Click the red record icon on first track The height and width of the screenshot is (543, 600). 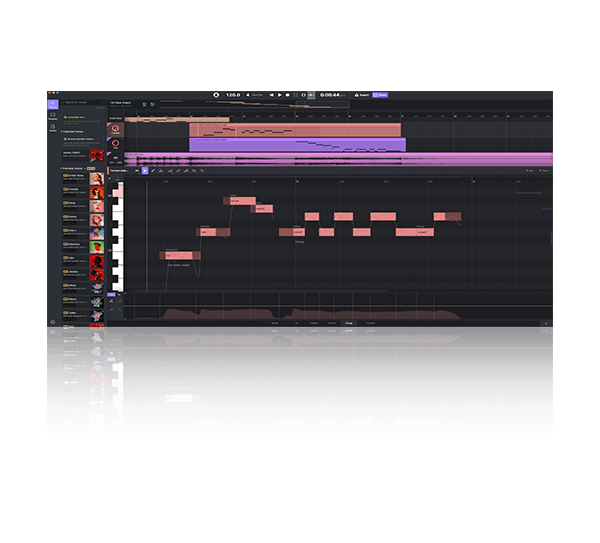coord(116,129)
